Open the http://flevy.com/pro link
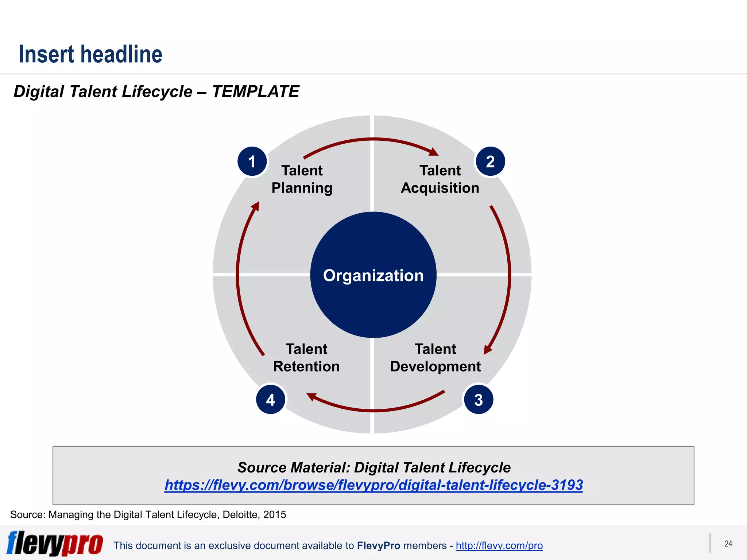Image resolution: width=747 pixels, height=560 pixels. [x=499, y=545]
